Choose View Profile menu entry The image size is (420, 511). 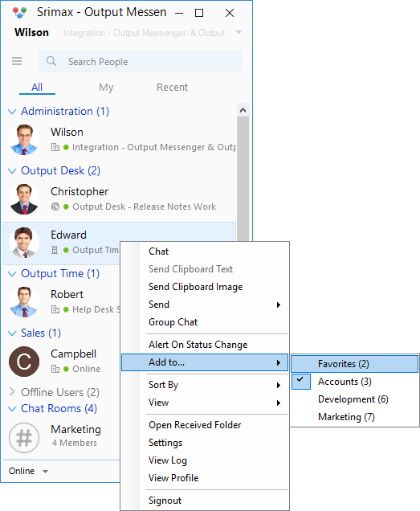pos(205,478)
